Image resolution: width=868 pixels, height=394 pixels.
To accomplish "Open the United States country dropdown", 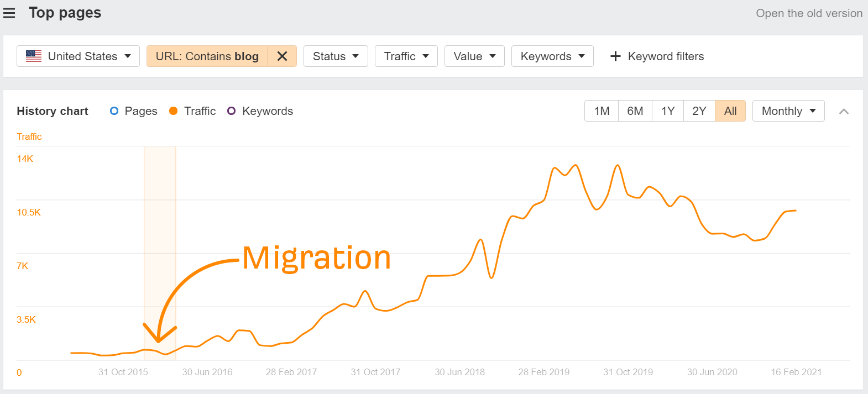I will pyautogui.click(x=78, y=56).
